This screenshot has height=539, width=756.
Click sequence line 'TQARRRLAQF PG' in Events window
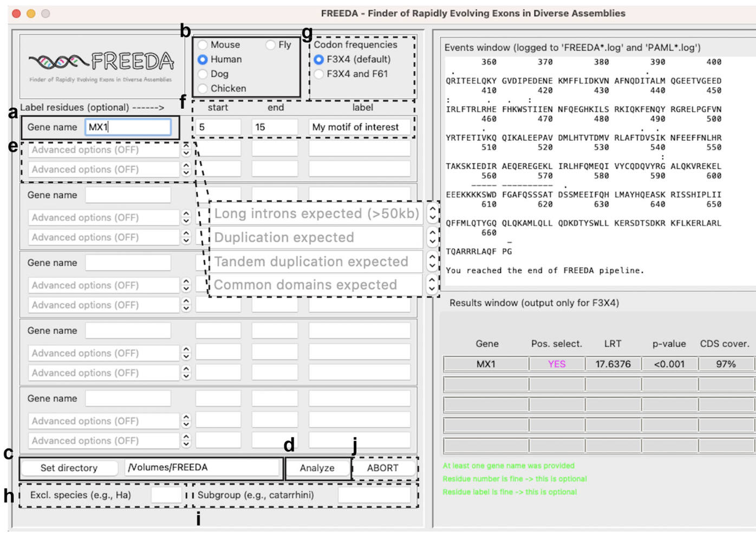(479, 251)
